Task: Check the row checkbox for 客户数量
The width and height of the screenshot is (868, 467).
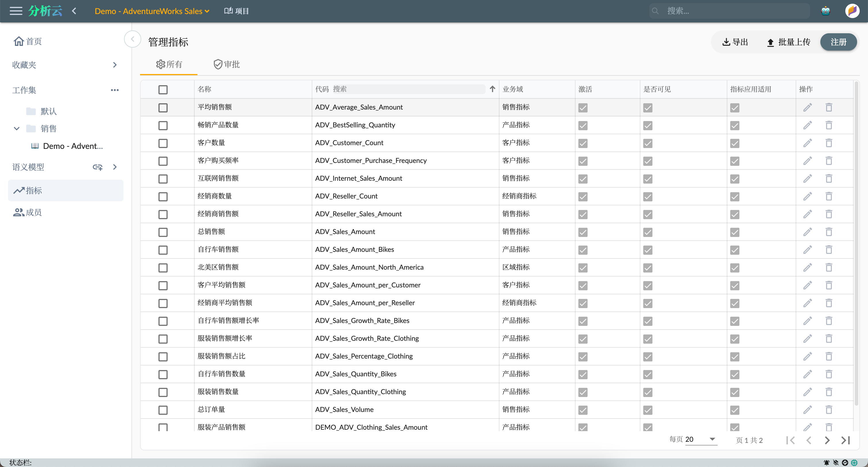Action: tap(163, 143)
